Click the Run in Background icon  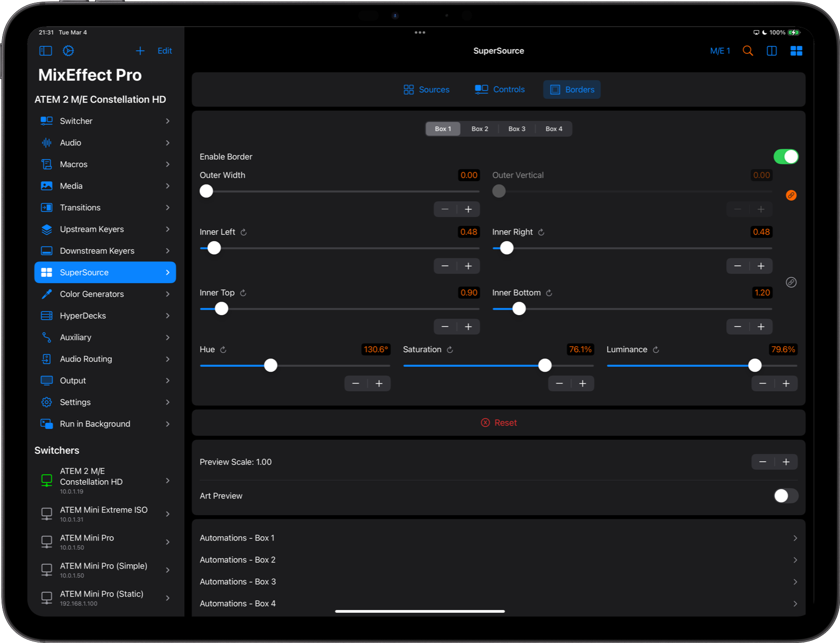point(47,424)
